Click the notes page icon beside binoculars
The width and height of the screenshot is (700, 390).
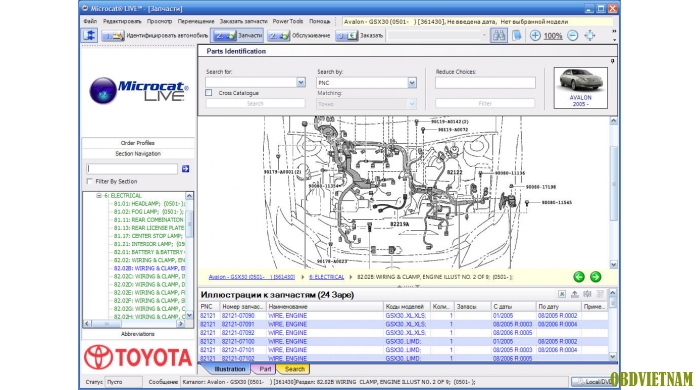[x=517, y=35]
